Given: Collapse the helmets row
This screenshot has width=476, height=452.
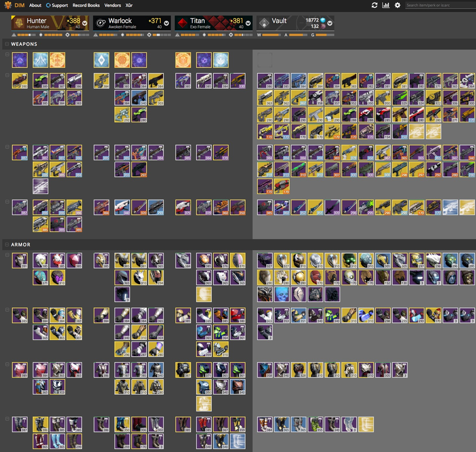Looking at the screenshot, I should tap(7, 255).
